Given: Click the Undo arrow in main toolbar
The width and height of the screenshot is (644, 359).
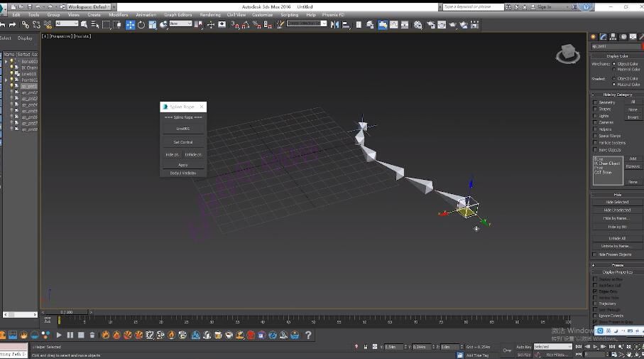Looking at the screenshot, I should tap(2, 25).
